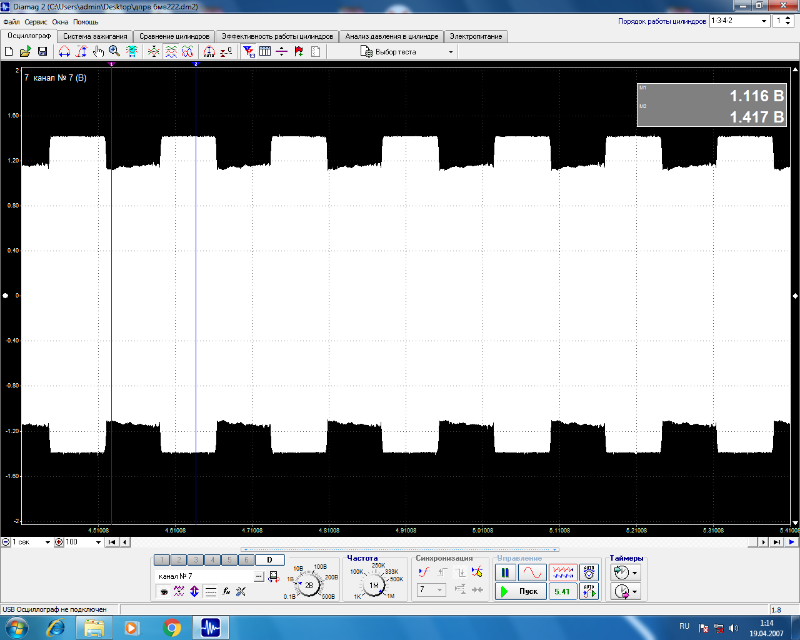
Task: Open the Помощь menu
Action: [x=86, y=22]
